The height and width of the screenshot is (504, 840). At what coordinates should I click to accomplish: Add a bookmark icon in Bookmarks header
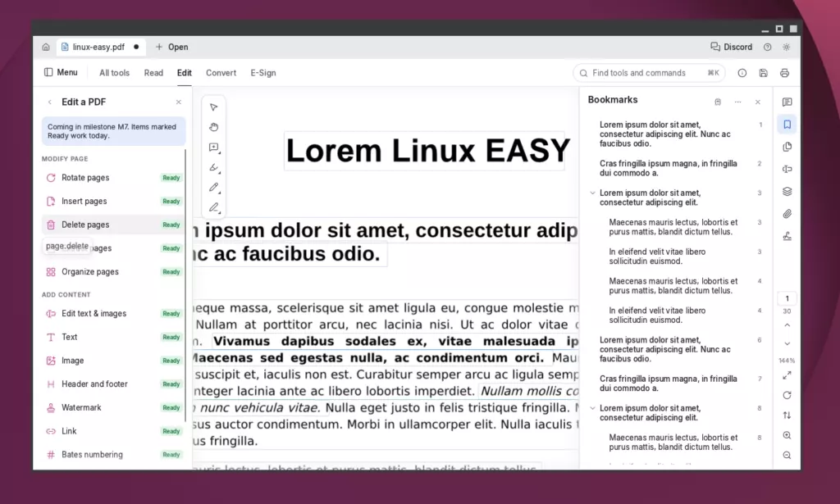[x=718, y=102]
